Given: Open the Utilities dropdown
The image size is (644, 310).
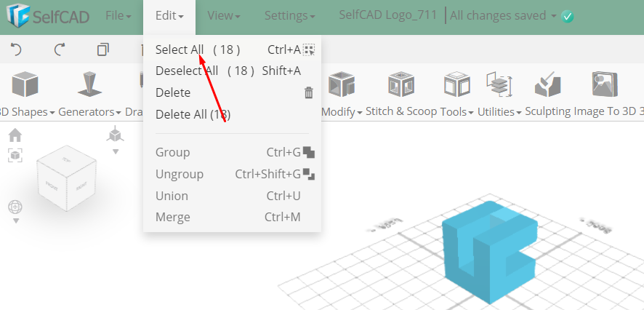Looking at the screenshot, I should pyautogui.click(x=499, y=112).
